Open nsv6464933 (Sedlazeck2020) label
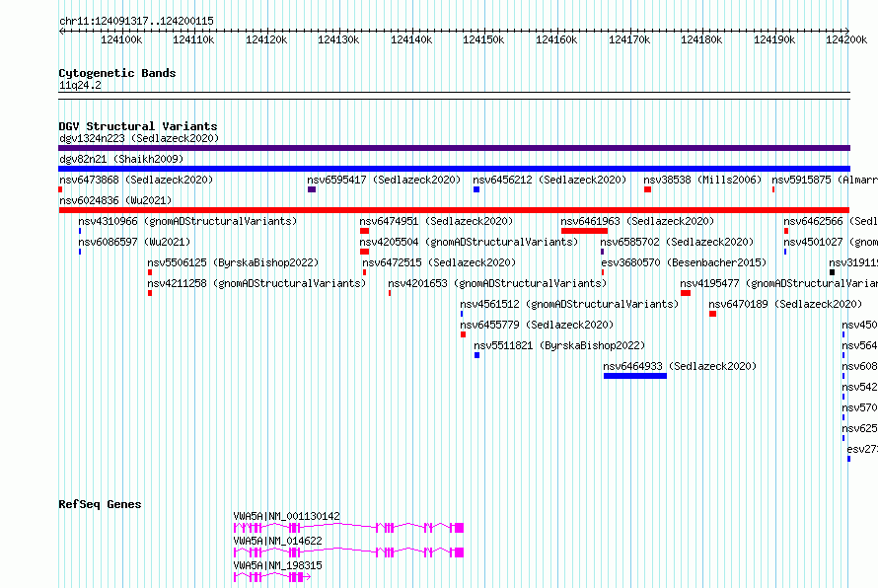878x588 pixels. click(x=680, y=366)
